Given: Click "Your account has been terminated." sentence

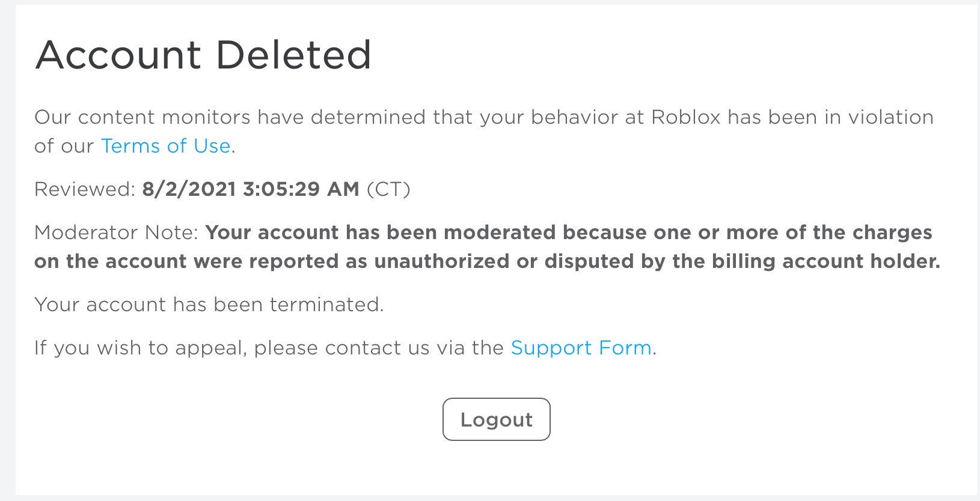Looking at the screenshot, I should pyautogui.click(x=209, y=305).
